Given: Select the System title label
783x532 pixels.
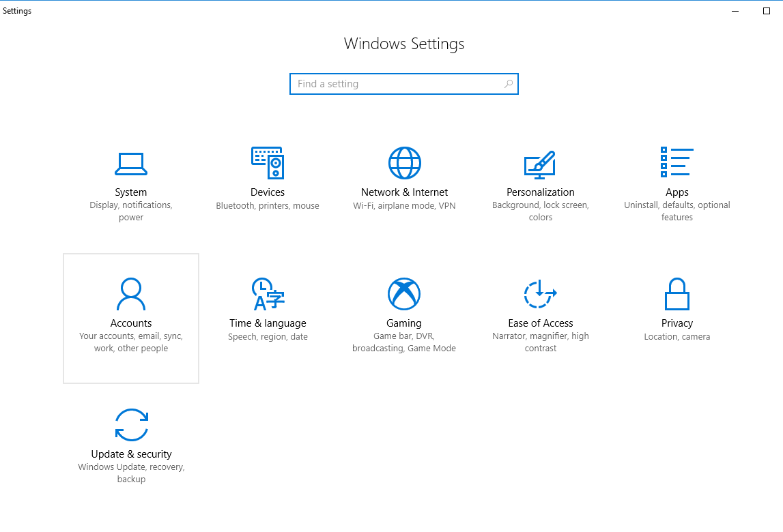Looking at the screenshot, I should (131, 192).
